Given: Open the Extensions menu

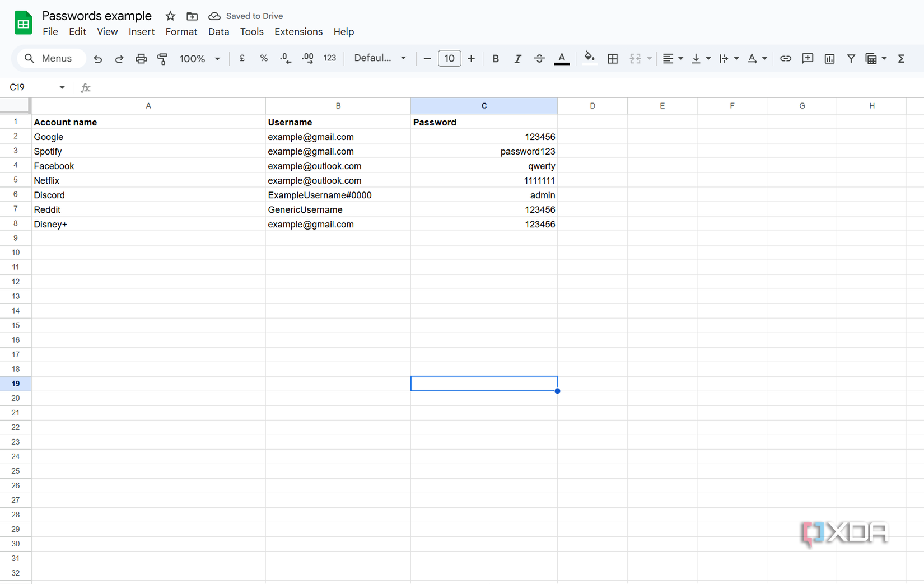Looking at the screenshot, I should pyautogui.click(x=298, y=32).
